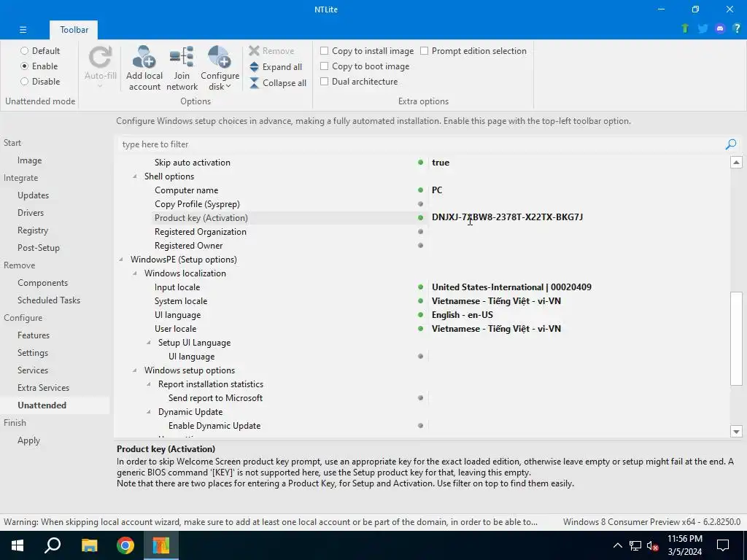The width and height of the screenshot is (747, 560).
Task: Open Join network option
Action: (182, 68)
